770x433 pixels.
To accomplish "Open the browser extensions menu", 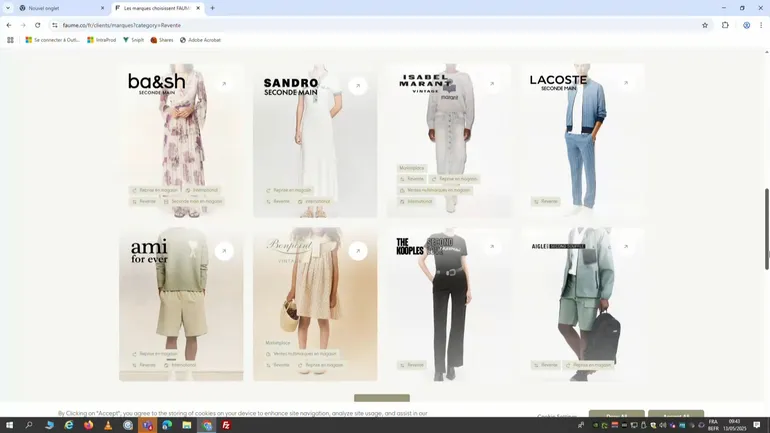I will pyautogui.click(x=725, y=25).
